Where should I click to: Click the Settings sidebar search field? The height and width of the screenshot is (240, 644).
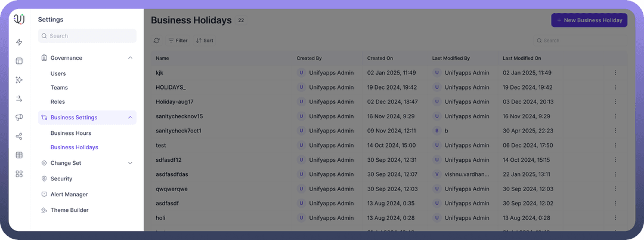pyautogui.click(x=87, y=36)
